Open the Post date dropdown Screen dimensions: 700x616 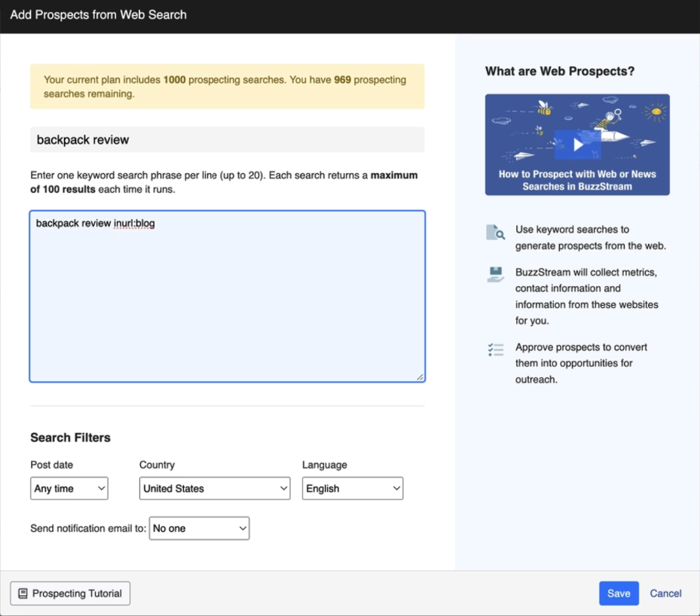click(x=69, y=489)
